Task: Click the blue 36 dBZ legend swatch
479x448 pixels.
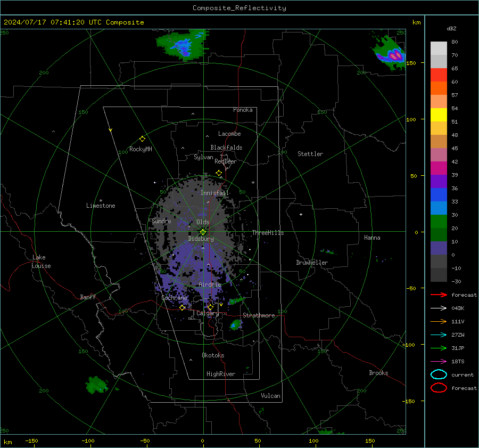Action: tap(439, 194)
